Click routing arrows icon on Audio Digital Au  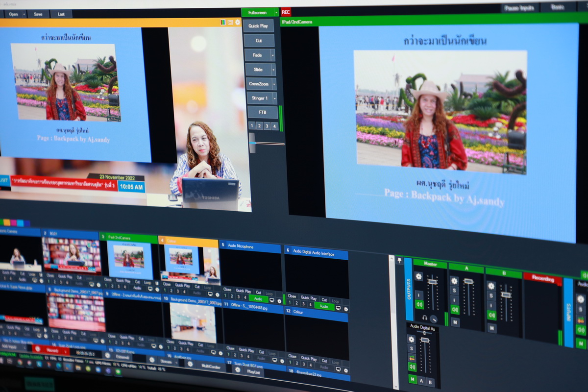click(412, 358)
